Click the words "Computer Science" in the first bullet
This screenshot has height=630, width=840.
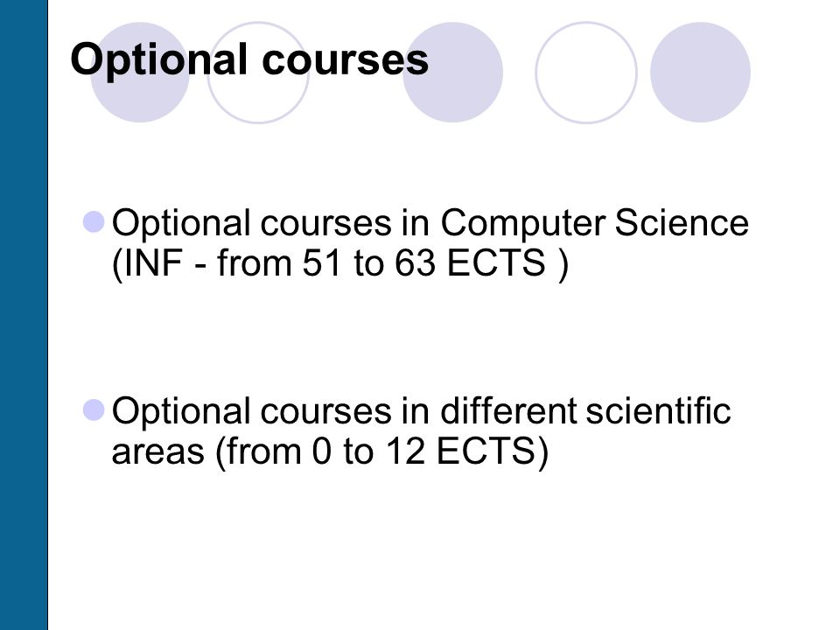coord(594,223)
